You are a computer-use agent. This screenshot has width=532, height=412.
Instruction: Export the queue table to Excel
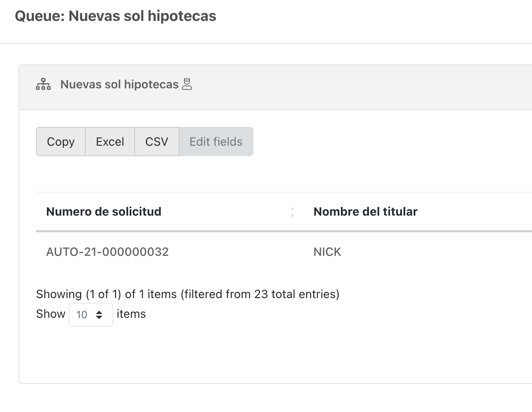(x=110, y=142)
